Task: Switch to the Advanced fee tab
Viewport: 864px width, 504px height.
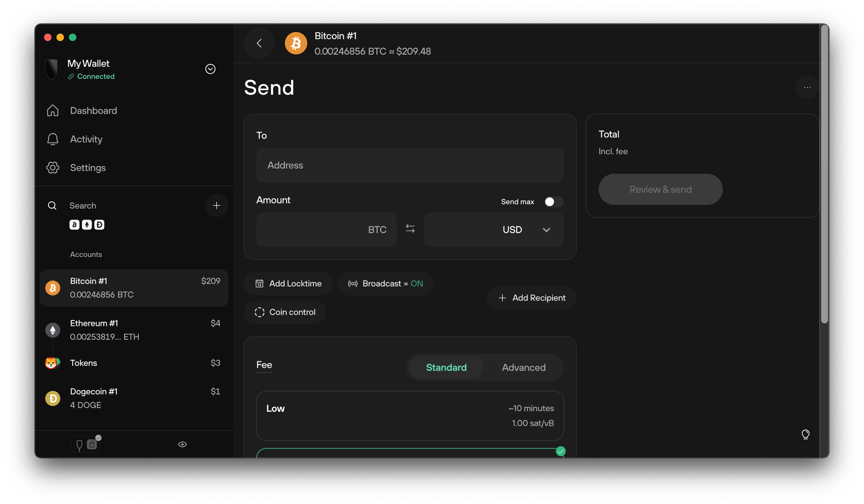Action: [523, 368]
